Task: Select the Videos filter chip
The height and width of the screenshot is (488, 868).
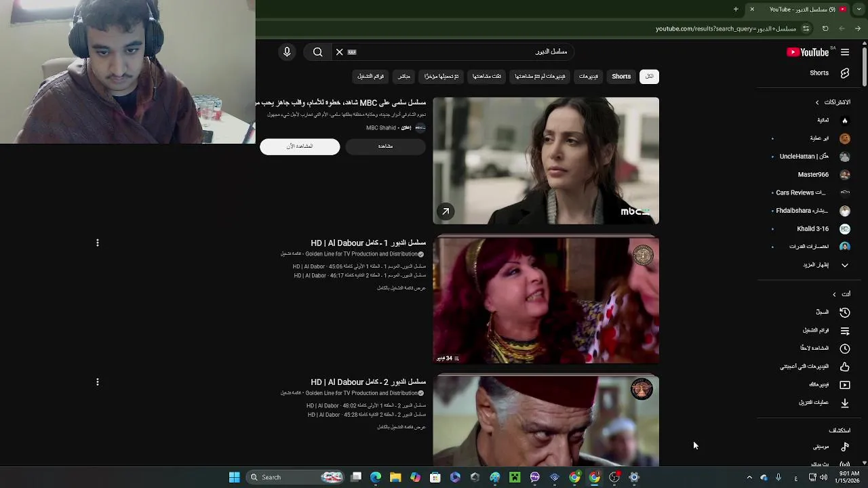Action: (589, 77)
